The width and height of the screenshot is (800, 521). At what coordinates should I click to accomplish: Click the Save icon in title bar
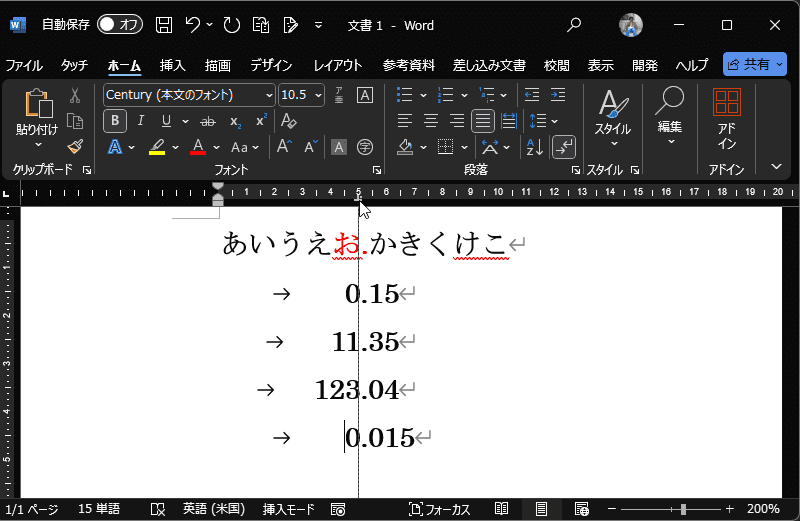(165, 24)
